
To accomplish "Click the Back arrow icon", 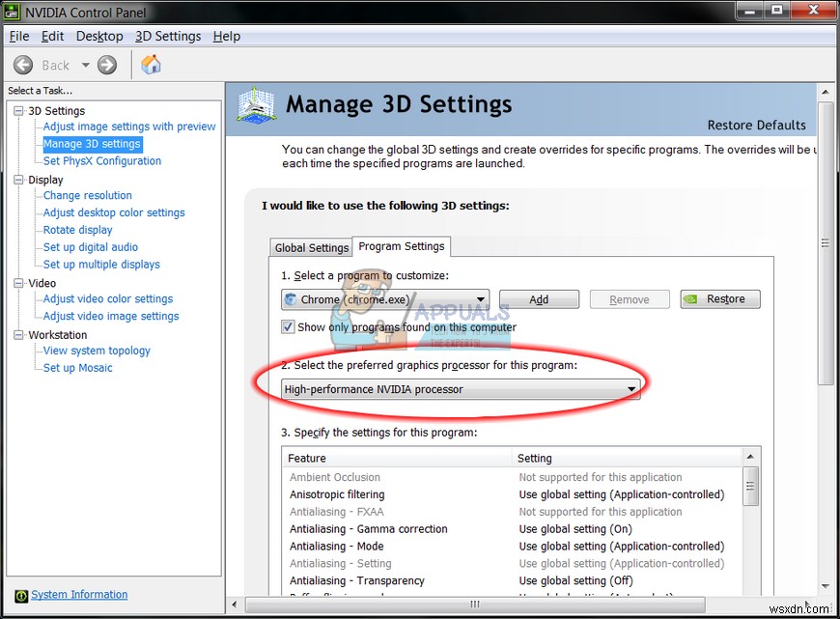I will coord(23,66).
